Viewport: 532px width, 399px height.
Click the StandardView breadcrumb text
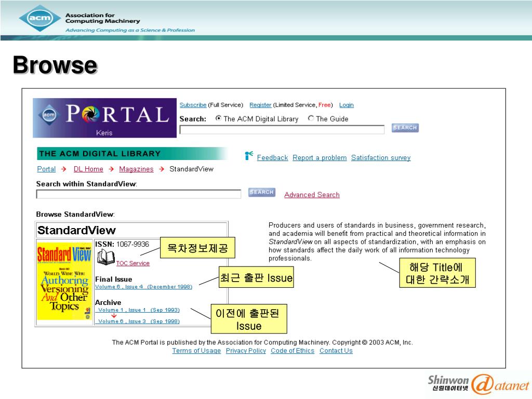[x=191, y=169]
